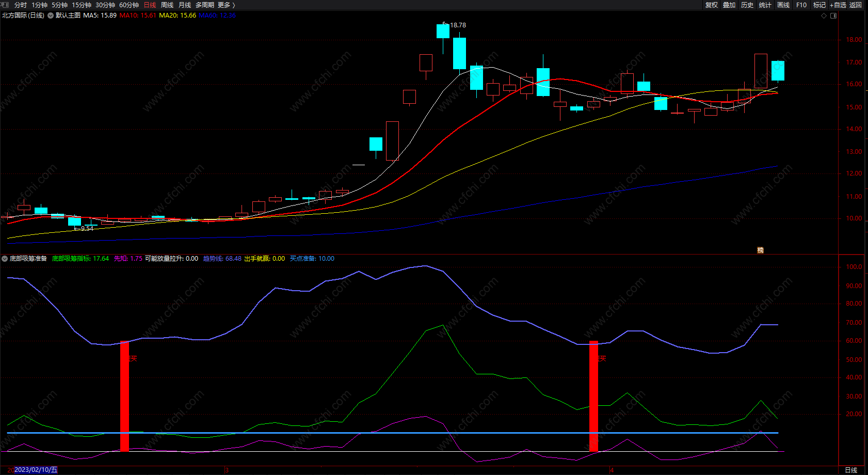Open 统计 statistics function
Viewport: 868px width, 475px height.
(x=765, y=5)
